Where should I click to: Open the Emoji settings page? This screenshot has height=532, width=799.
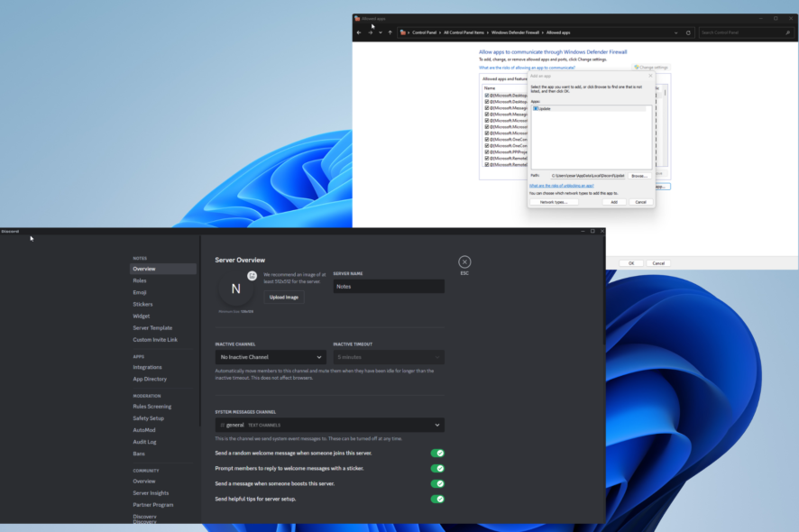[x=140, y=292]
